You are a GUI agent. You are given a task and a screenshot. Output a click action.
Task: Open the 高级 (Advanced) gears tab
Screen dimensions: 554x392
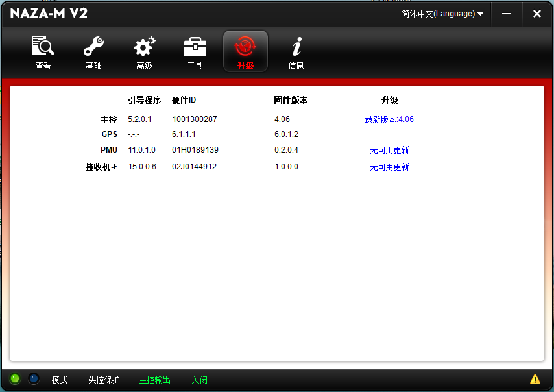[144, 52]
